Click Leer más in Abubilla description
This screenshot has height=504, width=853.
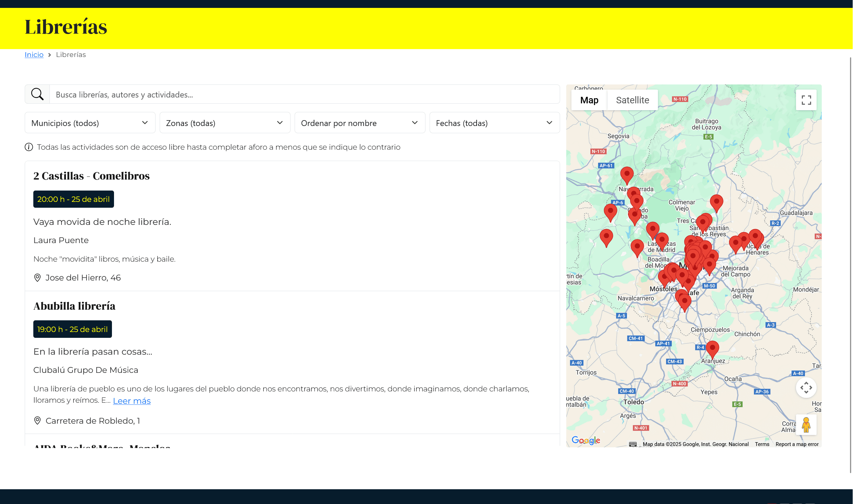click(132, 401)
